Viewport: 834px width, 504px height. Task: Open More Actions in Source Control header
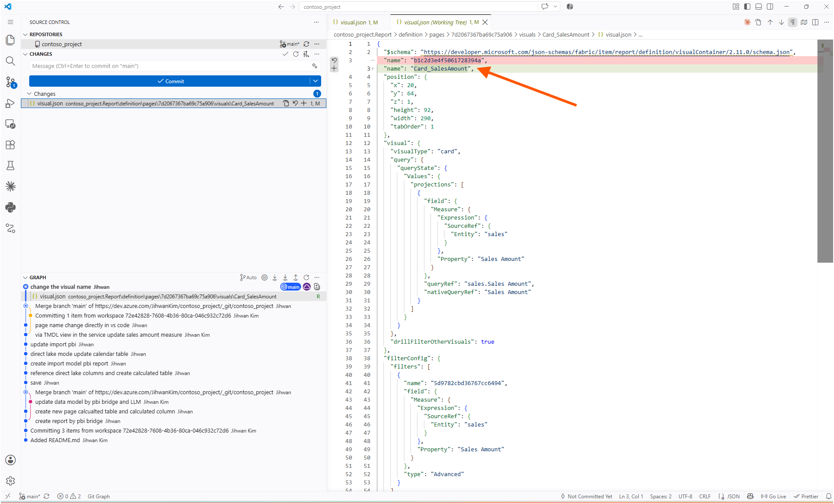pos(316,22)
